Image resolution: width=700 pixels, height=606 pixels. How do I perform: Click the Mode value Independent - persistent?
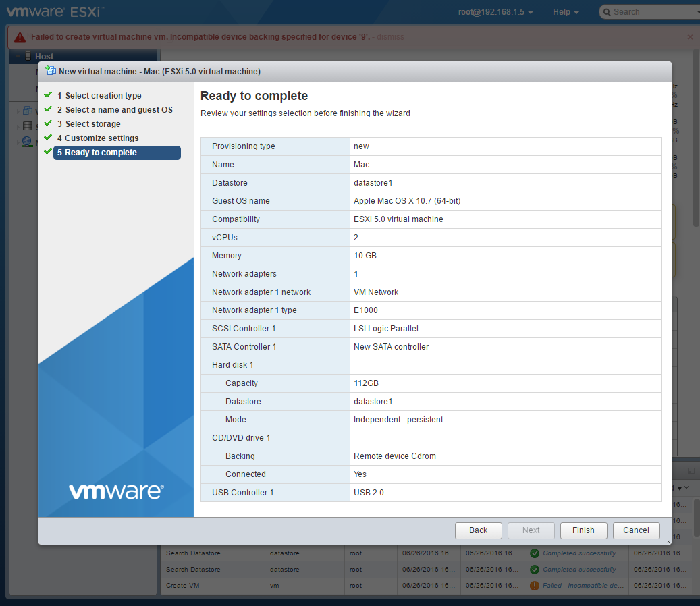(398, 420)
